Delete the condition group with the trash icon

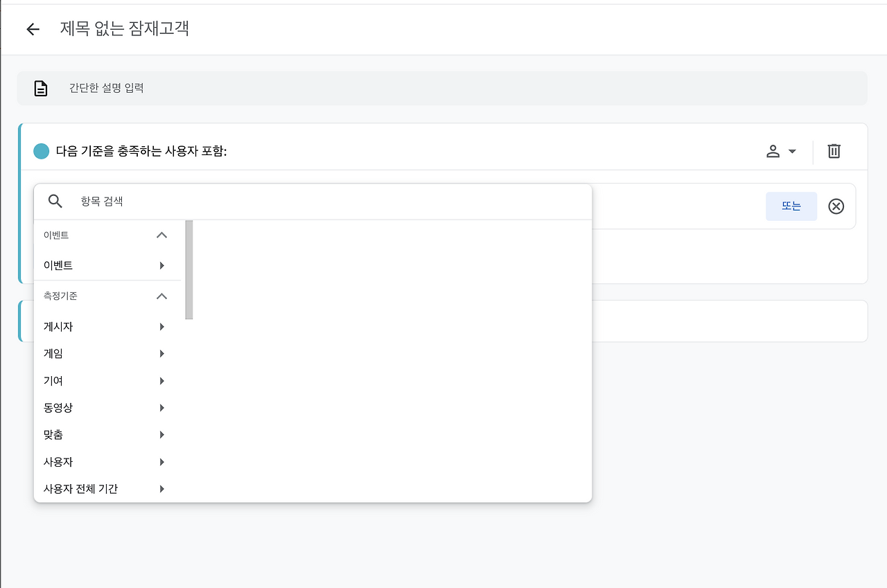[834, 151]
